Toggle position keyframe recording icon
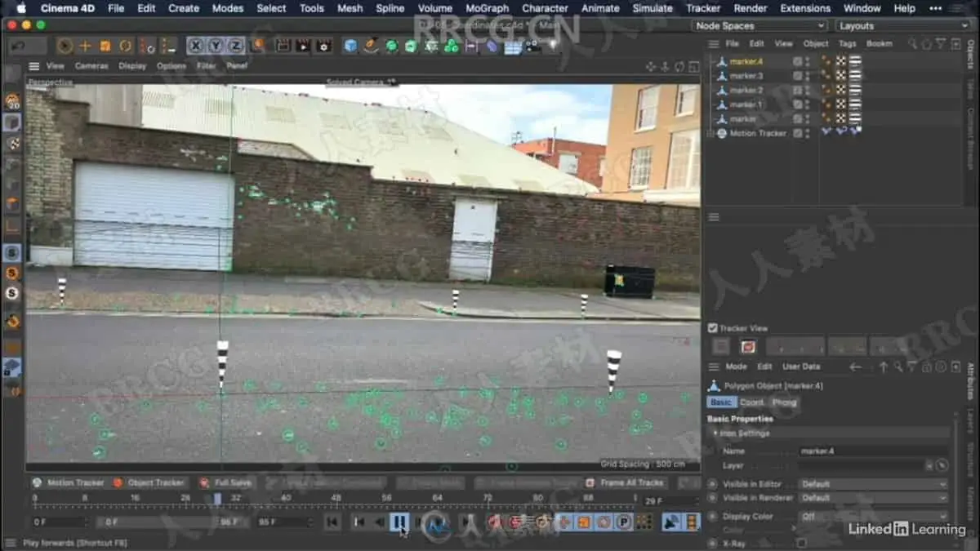This screenshot has width=980, height=551. click(x=565, y=522)
